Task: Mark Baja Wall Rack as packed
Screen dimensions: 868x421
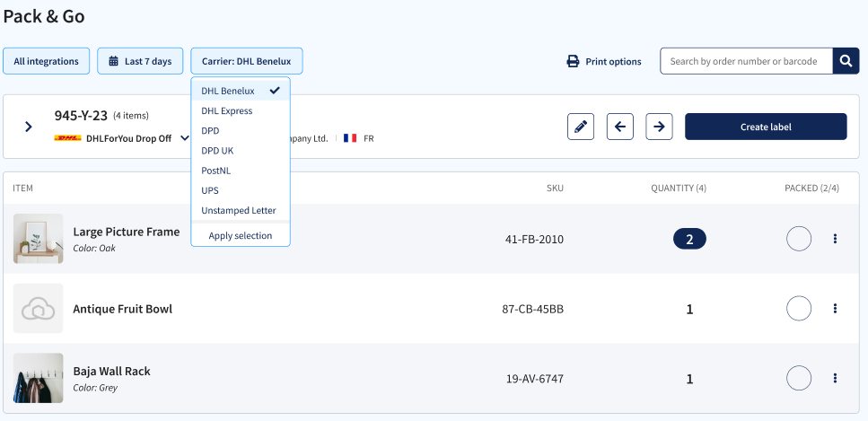Action: click(799, 378)
